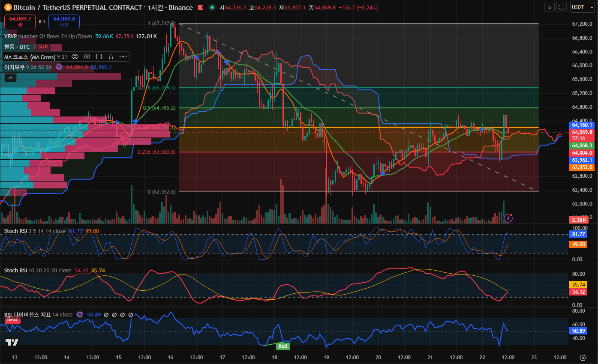Click the orange 49.00 Stoch RSI axis tag
The width and height of the screenshot is (598, 364).
tap(578, 244)
